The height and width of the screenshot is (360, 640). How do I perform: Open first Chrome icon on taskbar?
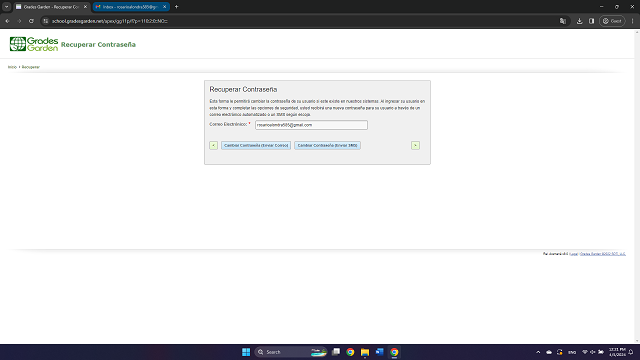pyautogui.click(x=350, y=352)
